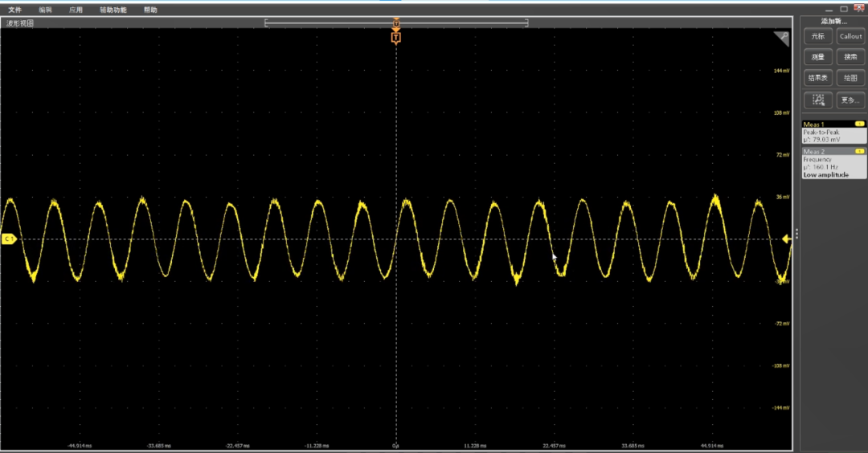Viewport: 868px width, 453px height.
Task: Open the 编辑 menu
Action: pos(45,10)
